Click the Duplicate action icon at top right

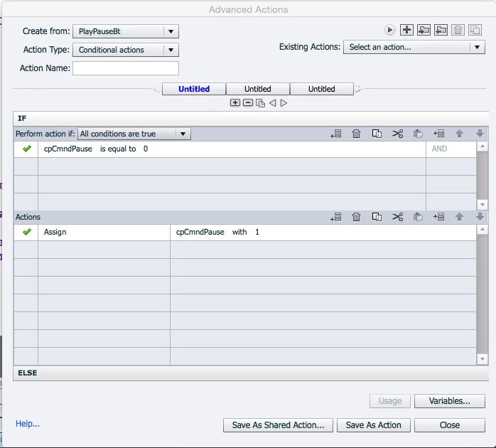point(475,30)
